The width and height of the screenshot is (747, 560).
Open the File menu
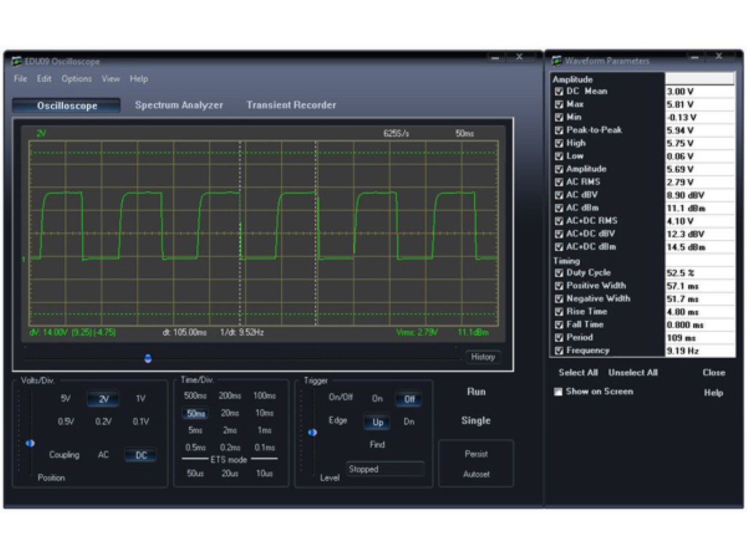[x=20, y=79]
